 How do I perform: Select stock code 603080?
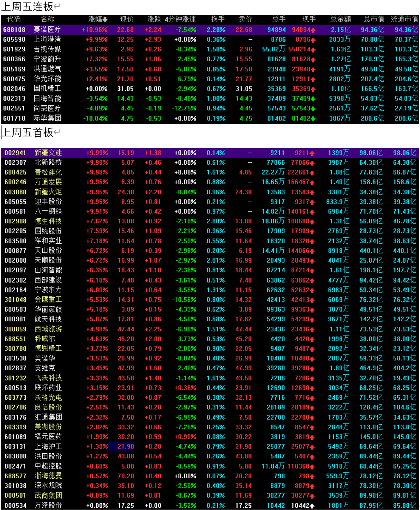(15, 192)
